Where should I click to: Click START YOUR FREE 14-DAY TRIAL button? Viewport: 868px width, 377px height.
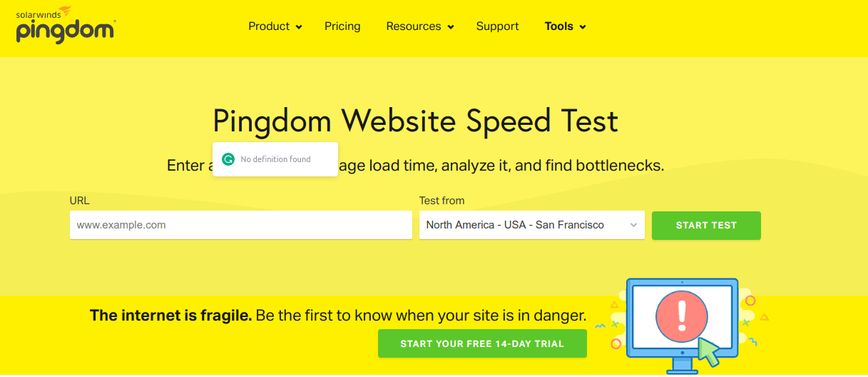click(482, 343)
